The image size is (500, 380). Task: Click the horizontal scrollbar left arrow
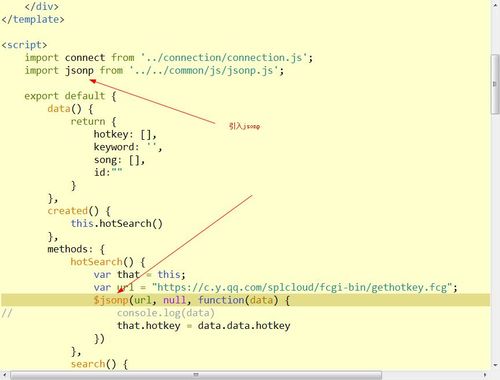point(5,375)
